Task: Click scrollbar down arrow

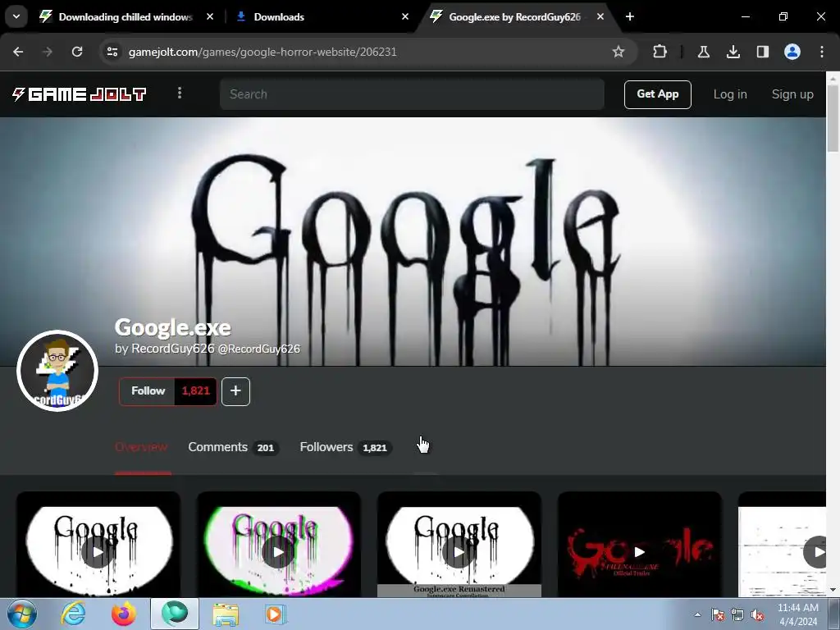Action: point(833,590)
